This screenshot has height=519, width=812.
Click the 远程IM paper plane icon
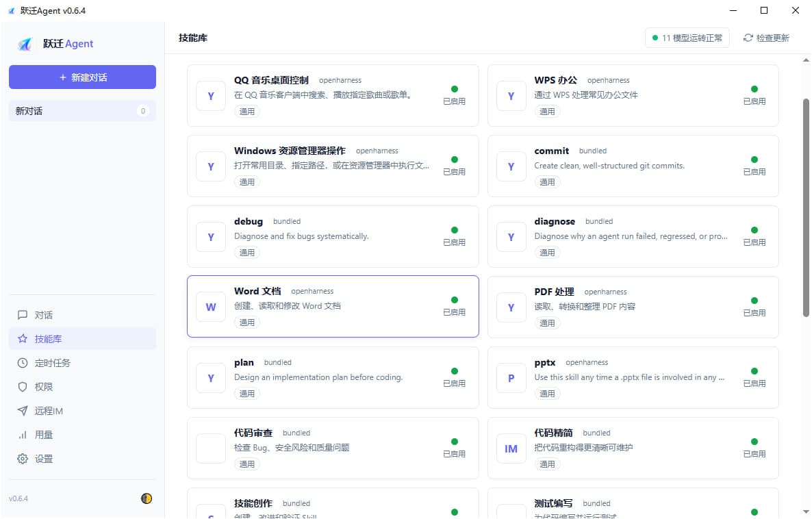tap(23, 411)
